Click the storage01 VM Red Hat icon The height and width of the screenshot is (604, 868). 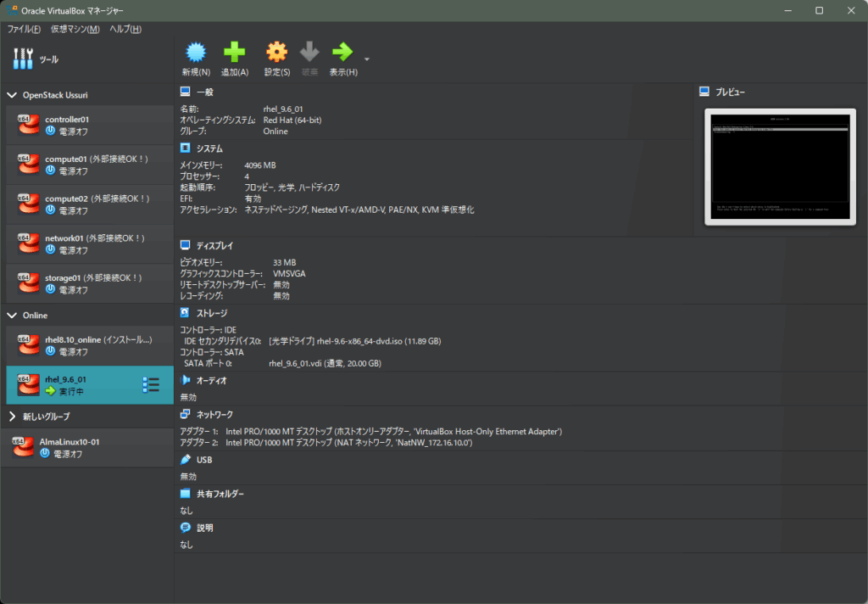(28, 283)
